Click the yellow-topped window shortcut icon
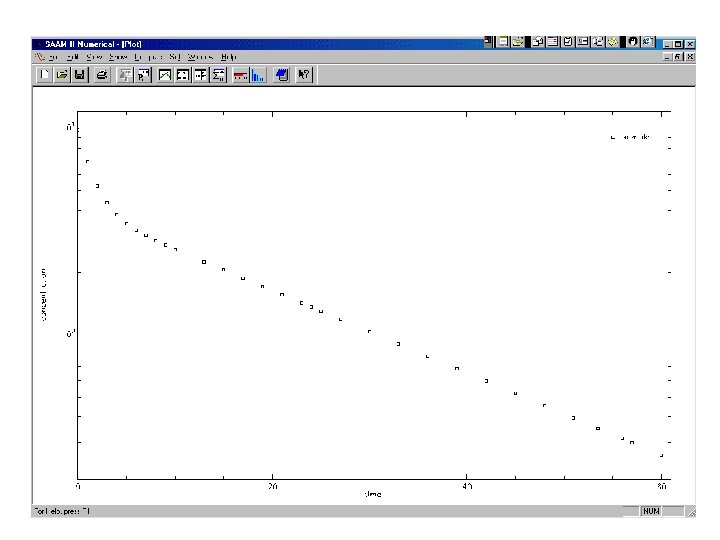This screenshot has height=540, width=720. (504, 42)
